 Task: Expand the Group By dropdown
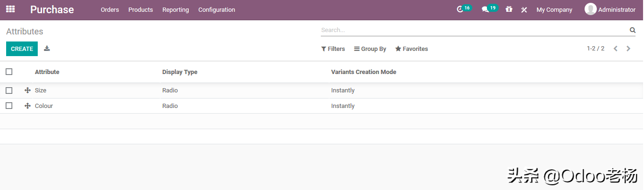370,49
